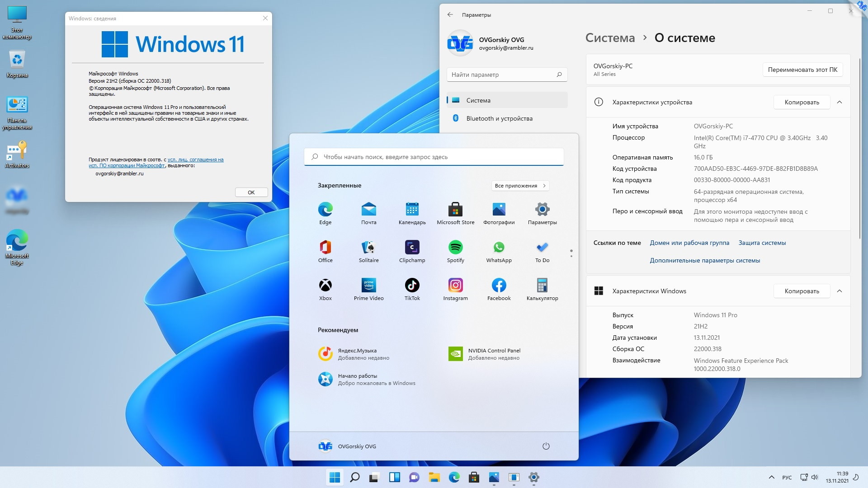Open TikTok application
Screen dimensions: 868x488
tap(413, 285)
